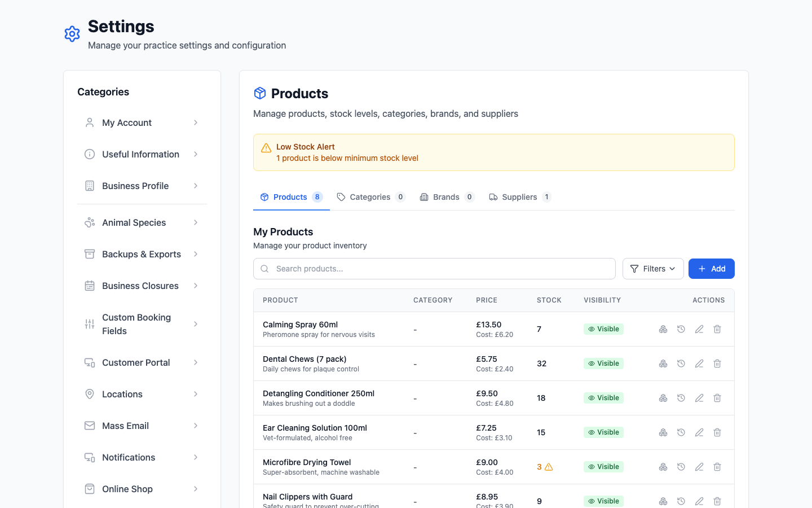Edit Calming Spray 60ml with the pencil icon
The image size is (812, 508).
click(699, 329)
